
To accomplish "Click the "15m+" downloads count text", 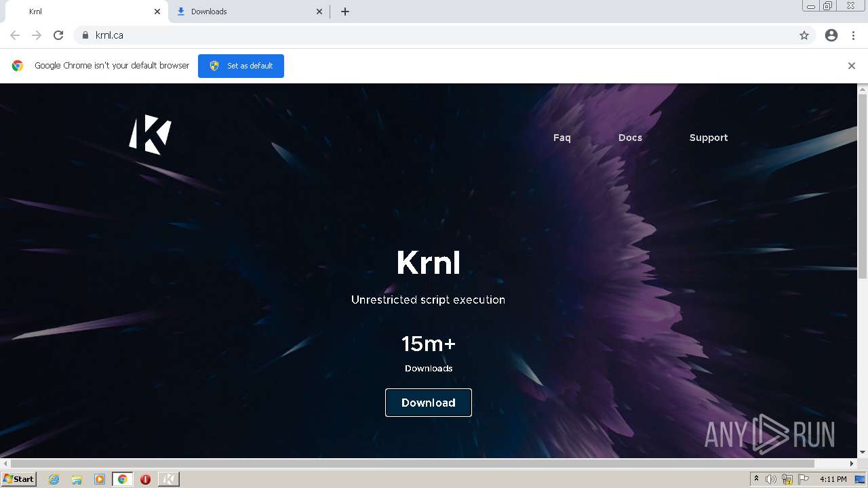I will coord(429,344).
